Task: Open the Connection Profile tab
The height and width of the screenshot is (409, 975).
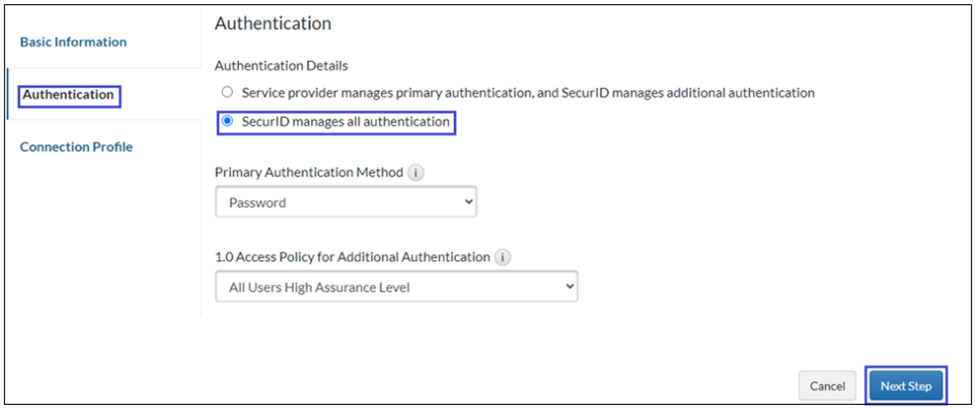Action: tap(76, 147)
